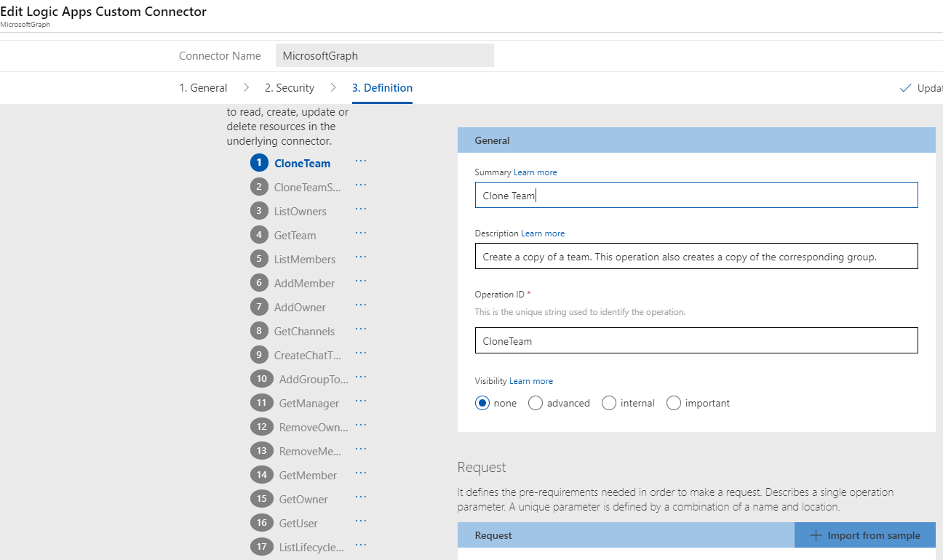Select the 'advanced' visibility option

(536, 403)
